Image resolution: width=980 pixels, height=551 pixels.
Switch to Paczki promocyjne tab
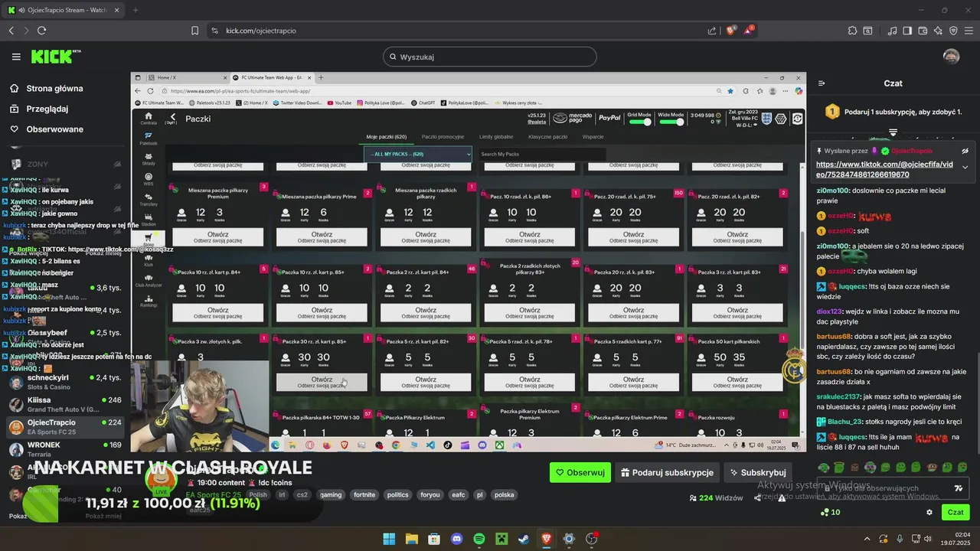click(x=443, y=137)
